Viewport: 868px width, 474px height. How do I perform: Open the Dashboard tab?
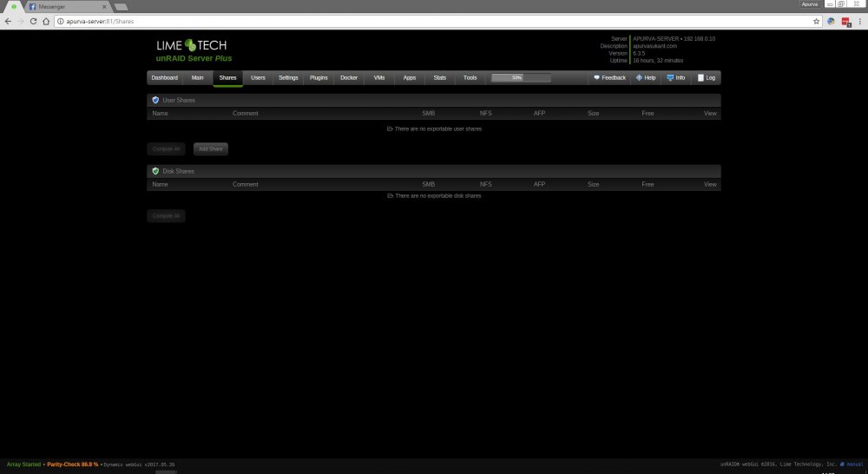coord(164,78)
